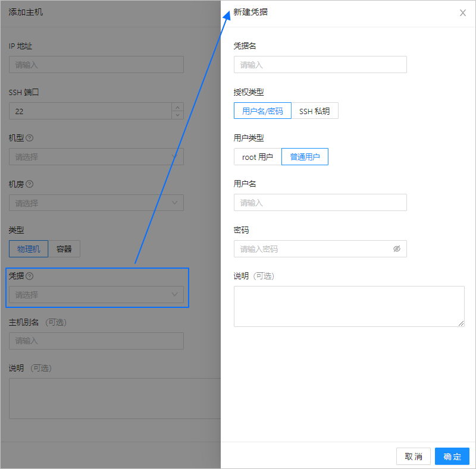
Task: Focus the IP 地址 input field
Action: [96, 65]
